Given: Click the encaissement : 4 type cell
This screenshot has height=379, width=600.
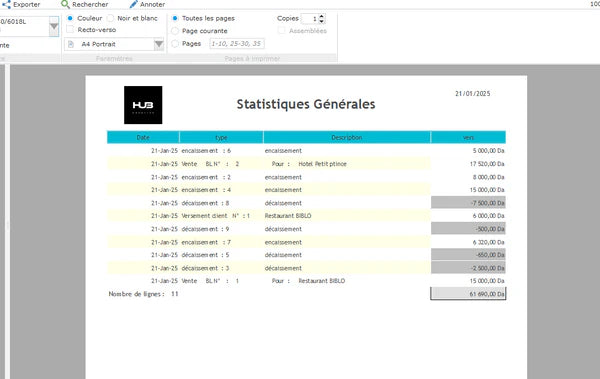Looking at the screenshot, I should 206,190.
